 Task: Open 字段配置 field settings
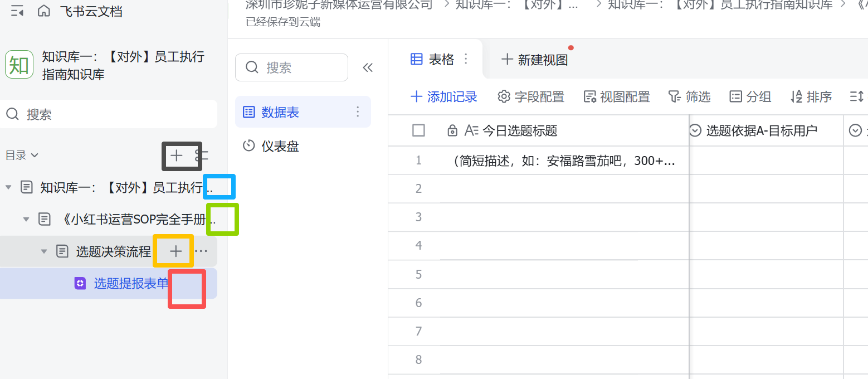point(531,97)
